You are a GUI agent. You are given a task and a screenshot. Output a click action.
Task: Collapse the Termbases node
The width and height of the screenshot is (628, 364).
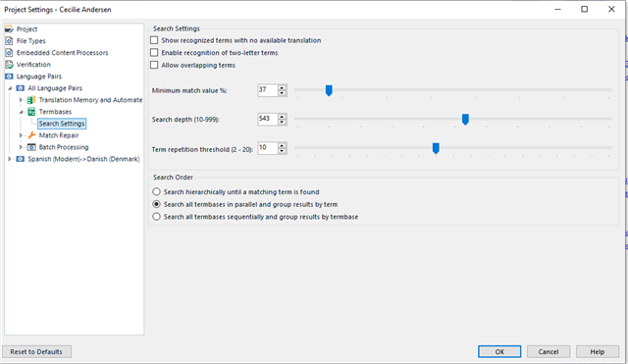click(21, 112)
